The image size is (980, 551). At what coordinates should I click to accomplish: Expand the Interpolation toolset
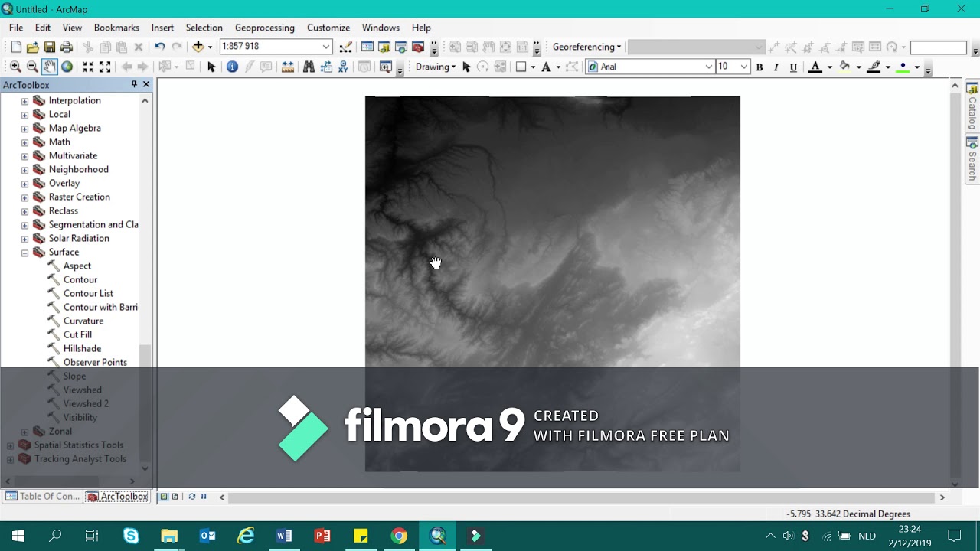pos(24,101)
